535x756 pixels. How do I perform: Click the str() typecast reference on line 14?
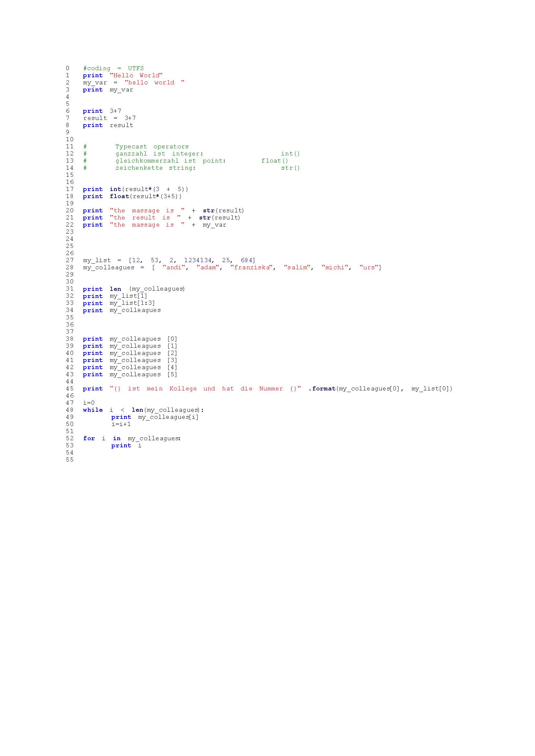[290, 168]
